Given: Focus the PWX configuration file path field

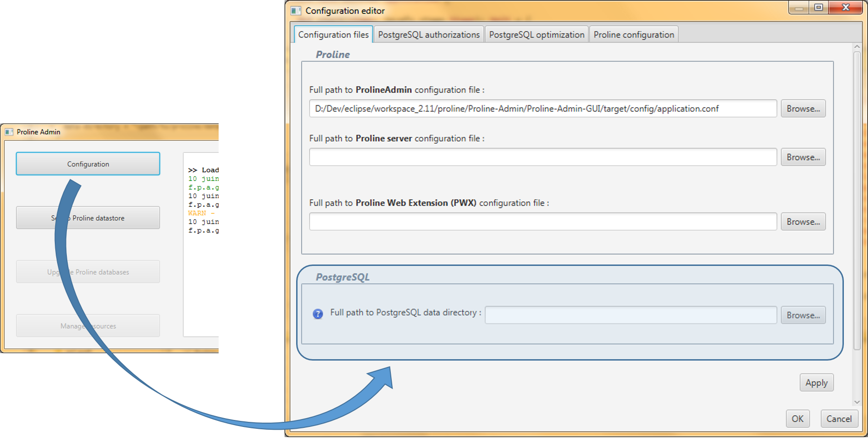Looking at the screenshot, I should 543,222.
